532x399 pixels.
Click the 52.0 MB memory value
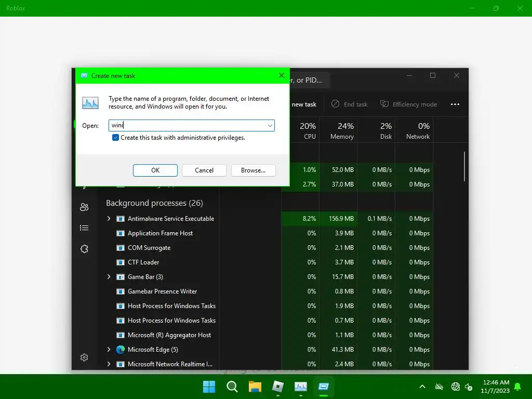point(343,170)
